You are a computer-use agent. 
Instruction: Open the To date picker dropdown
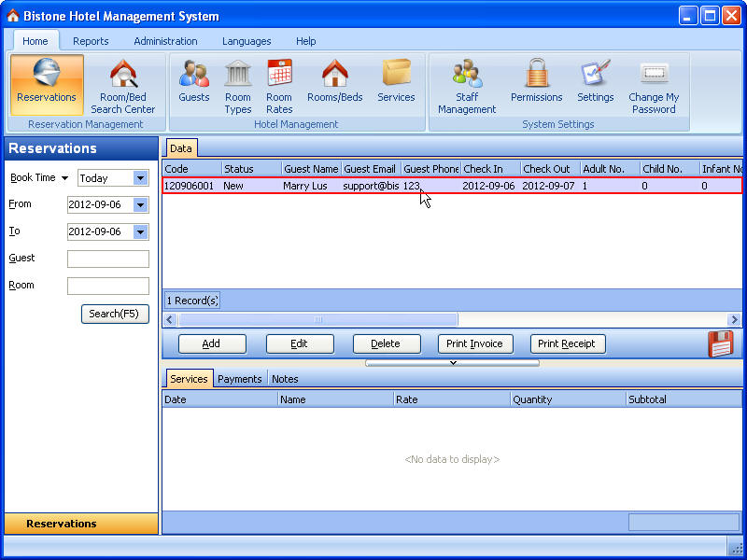[141, 232]
